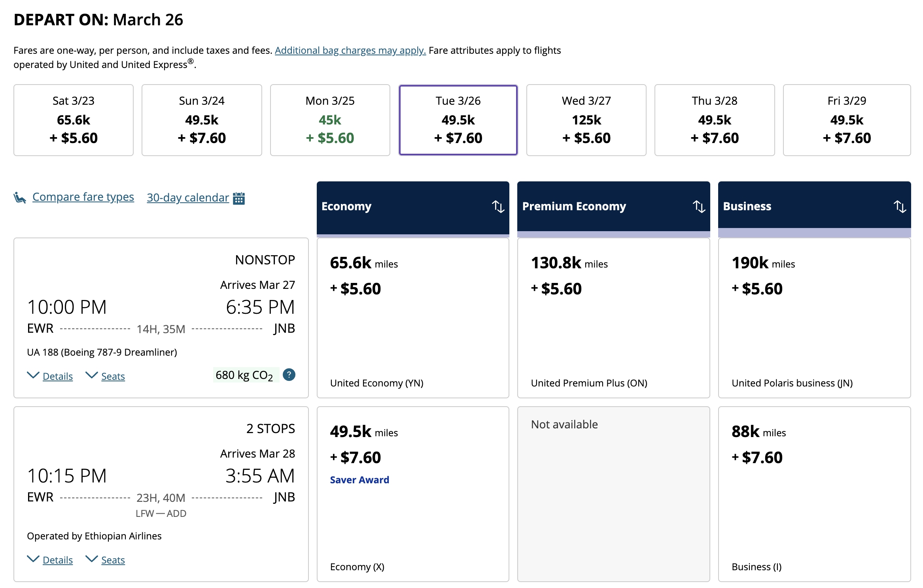Click Operated by Ethiopian Airlines text

94,536
